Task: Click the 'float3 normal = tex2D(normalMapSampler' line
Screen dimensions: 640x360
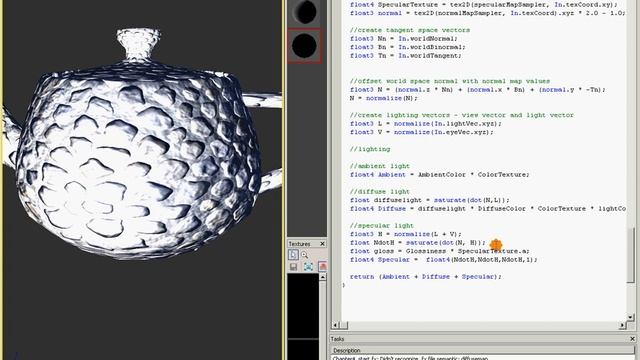Action: (487, 13)
